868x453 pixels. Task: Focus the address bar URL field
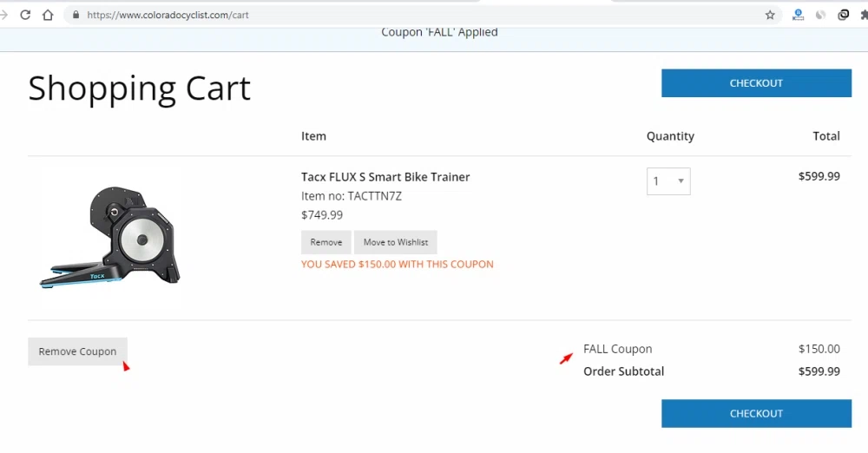coord(417,15)
